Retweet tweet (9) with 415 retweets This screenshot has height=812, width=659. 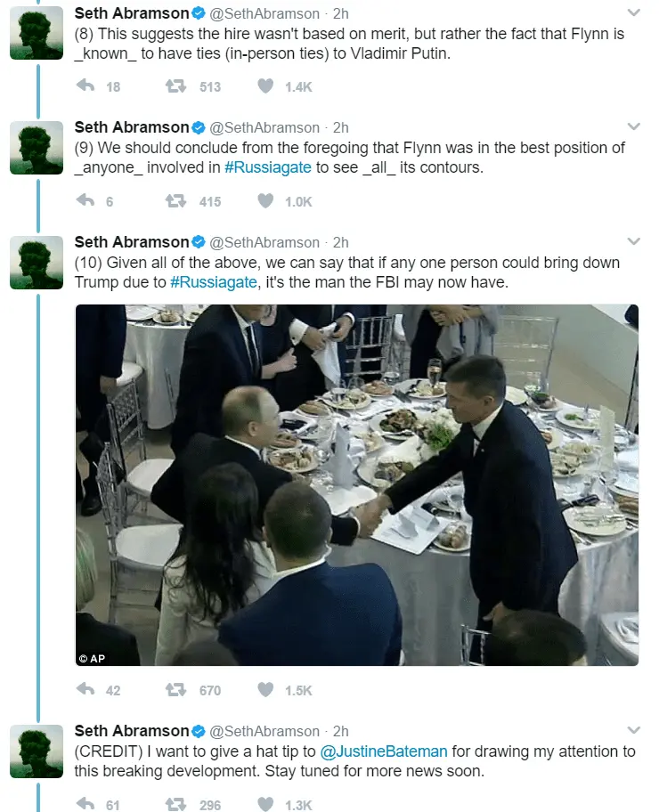pos(176,201)
